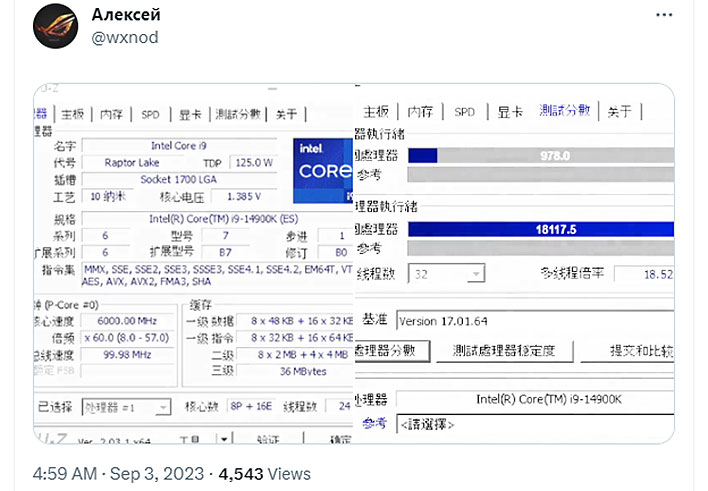Image resolution: width=708 pixels, height=491 pixels.
Task: Open Алексей's ROG profile avatar
Action: (55, 26)
